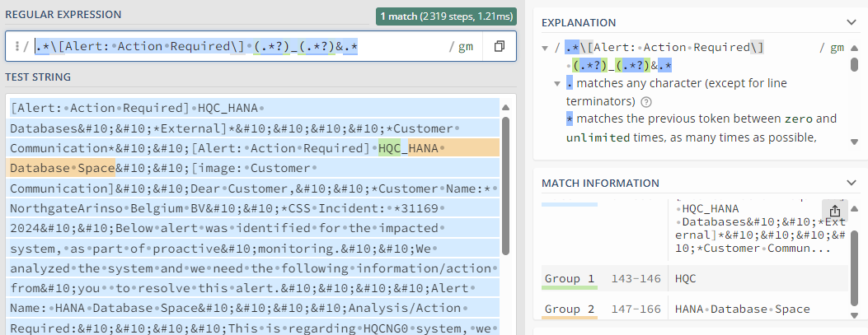This screenshot has width=868, height=335.
Task: Open the help icon next to 'terminators)'
Action: click(645, 102)
